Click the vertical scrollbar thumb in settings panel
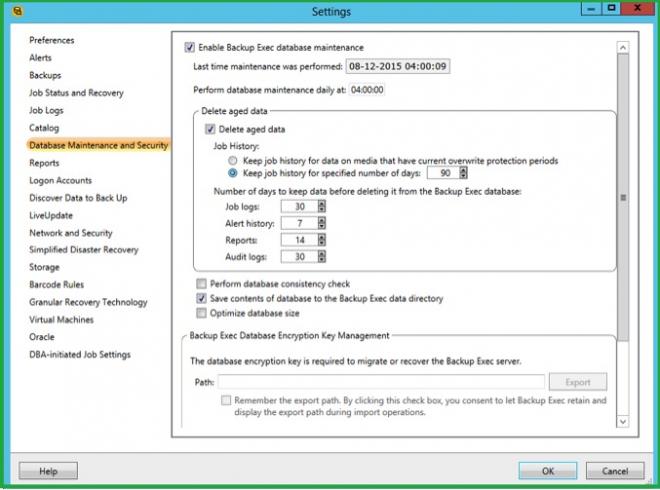Viewport: 660px width, 490px height. (623, 197)
